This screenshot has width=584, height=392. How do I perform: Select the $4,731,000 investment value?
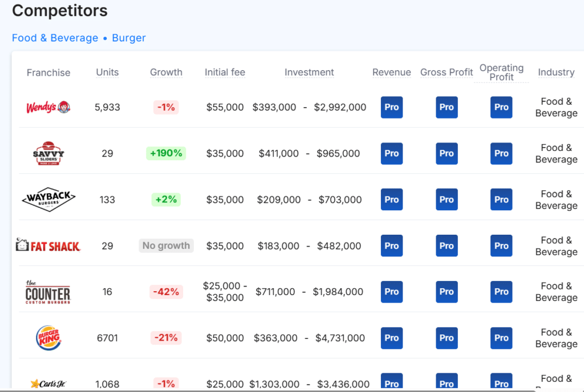(x=340, y=338)
